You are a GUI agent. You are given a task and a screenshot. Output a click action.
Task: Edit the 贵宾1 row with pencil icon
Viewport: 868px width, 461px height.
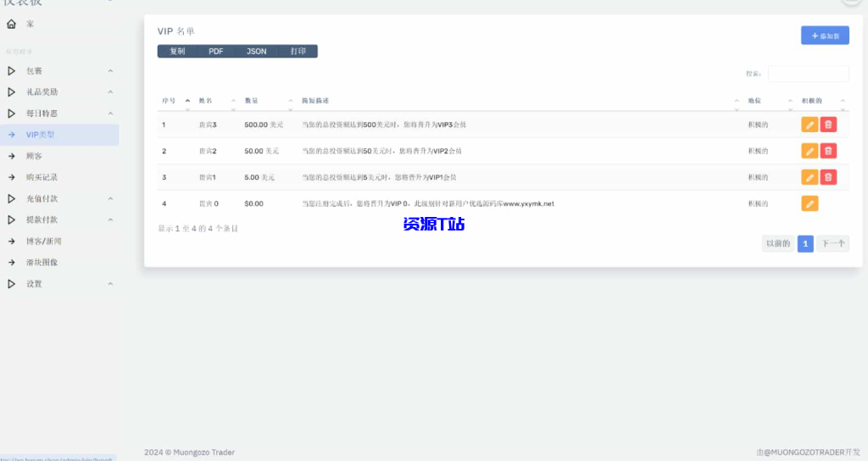810,177
